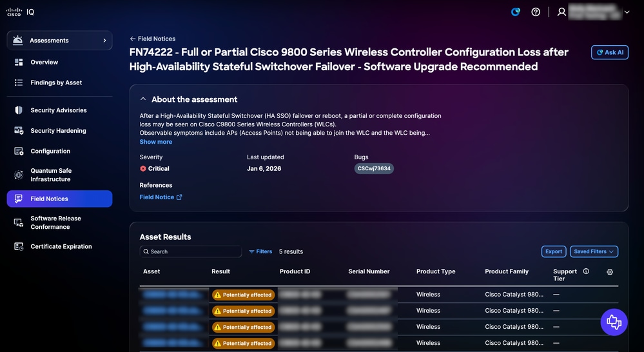This screenshot has height=352, width=644.
Task: Open Security Advisories in the sidebar
Action: pos(59,110)
